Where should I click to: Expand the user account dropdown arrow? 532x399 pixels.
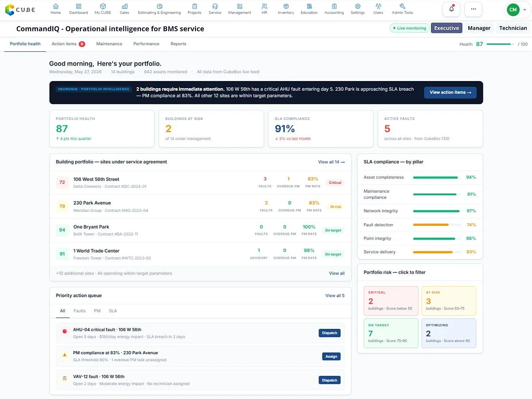524,10
